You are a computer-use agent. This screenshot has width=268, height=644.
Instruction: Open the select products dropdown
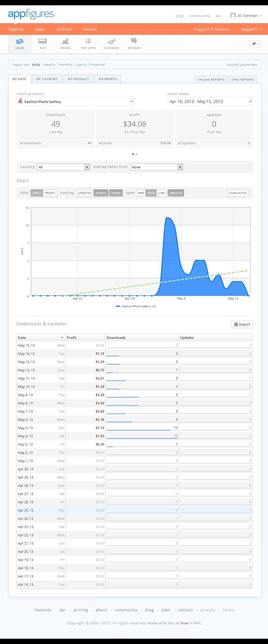point(75,102)
